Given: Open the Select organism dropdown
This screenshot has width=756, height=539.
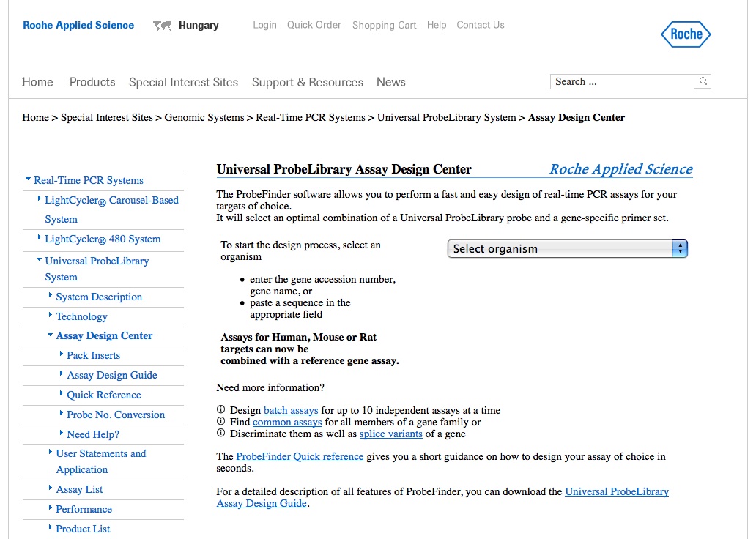Looking at the screenshot, I should tap(567, 249).
